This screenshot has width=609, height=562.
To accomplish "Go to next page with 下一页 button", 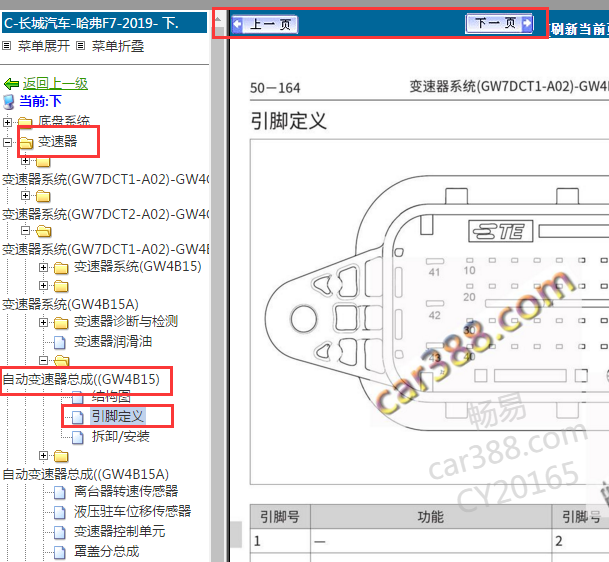I will [x=499, y=23].
